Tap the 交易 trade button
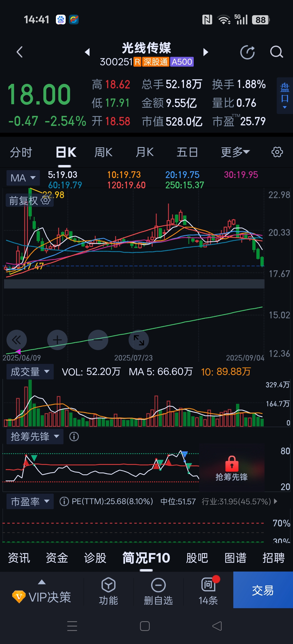Image resolution: width=293 pixels, height=644 pixels. (263, 590)
